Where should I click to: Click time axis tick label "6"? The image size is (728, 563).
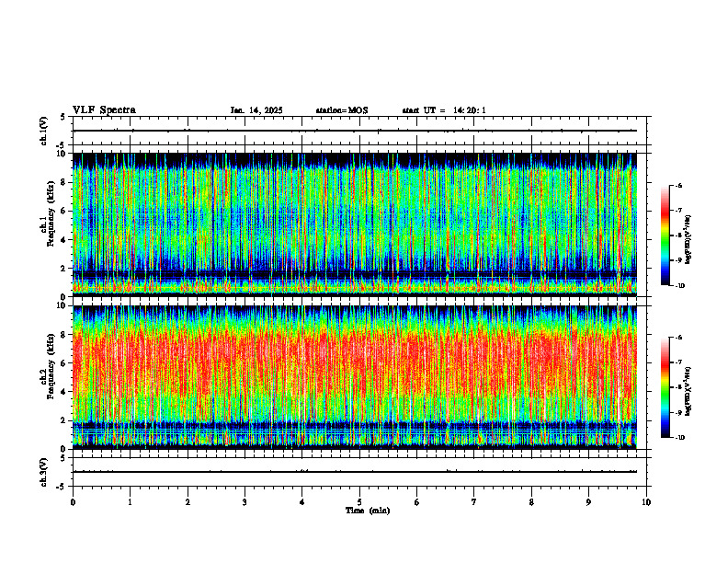(417, 502)
